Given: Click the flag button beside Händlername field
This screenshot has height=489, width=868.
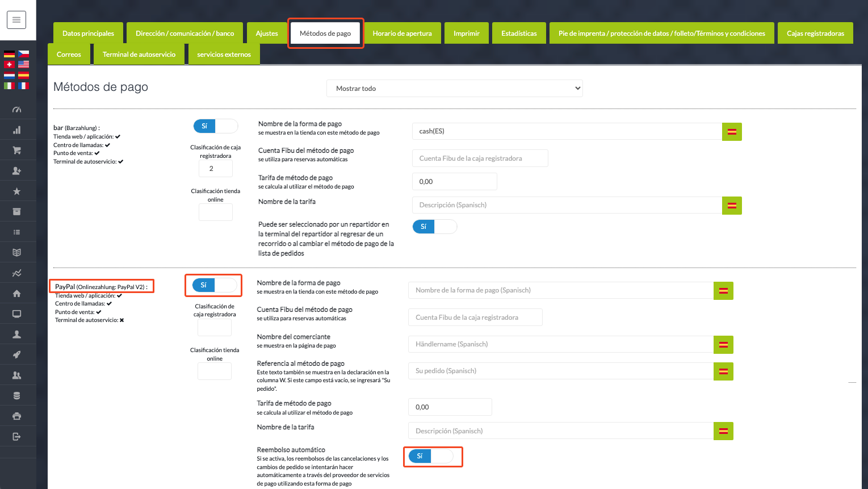Looking at the screenshot, I should pyautogui.click(x=723, y=345).
